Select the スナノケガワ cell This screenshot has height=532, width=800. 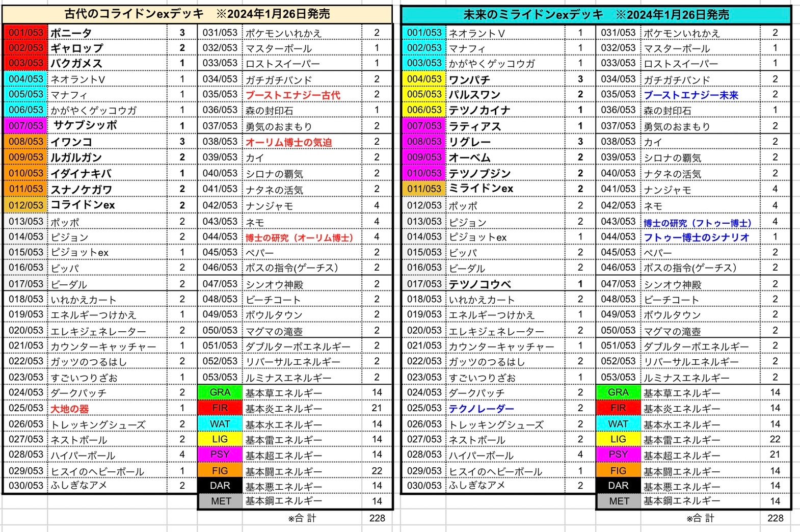[108, 189]
